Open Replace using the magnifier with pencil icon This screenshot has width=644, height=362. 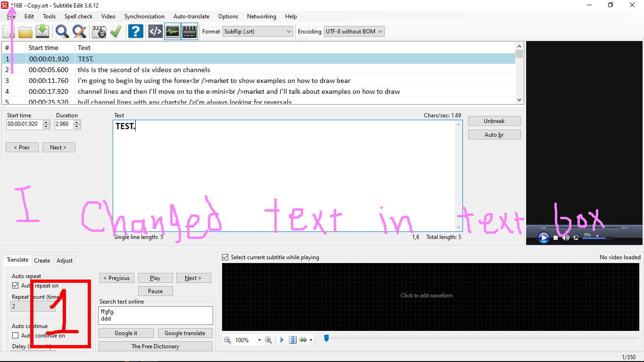click(79, 31)
